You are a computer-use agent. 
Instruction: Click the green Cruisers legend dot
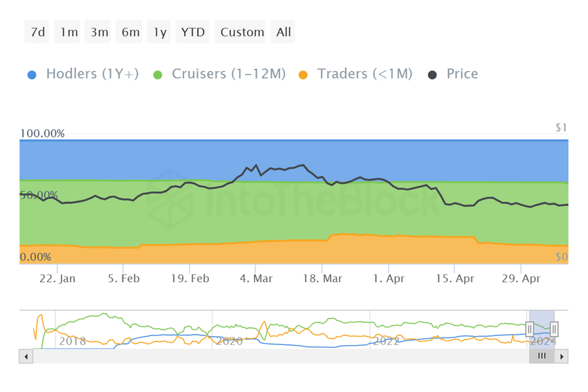pyautogui.click(x=157, y=74)
